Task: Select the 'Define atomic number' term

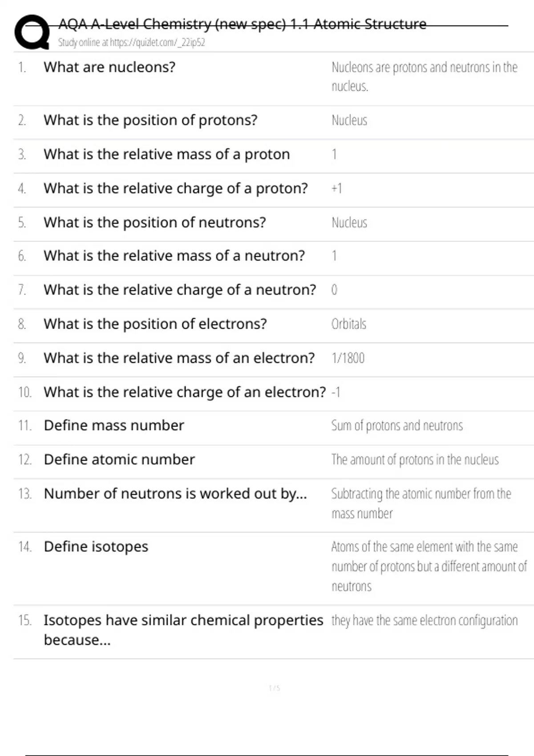Action: (x=119, y=460)
